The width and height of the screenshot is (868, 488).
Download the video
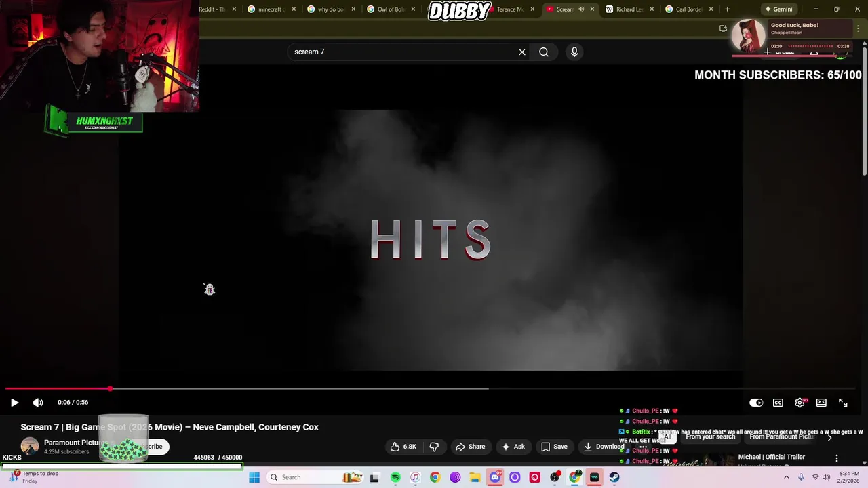[604, 447]
